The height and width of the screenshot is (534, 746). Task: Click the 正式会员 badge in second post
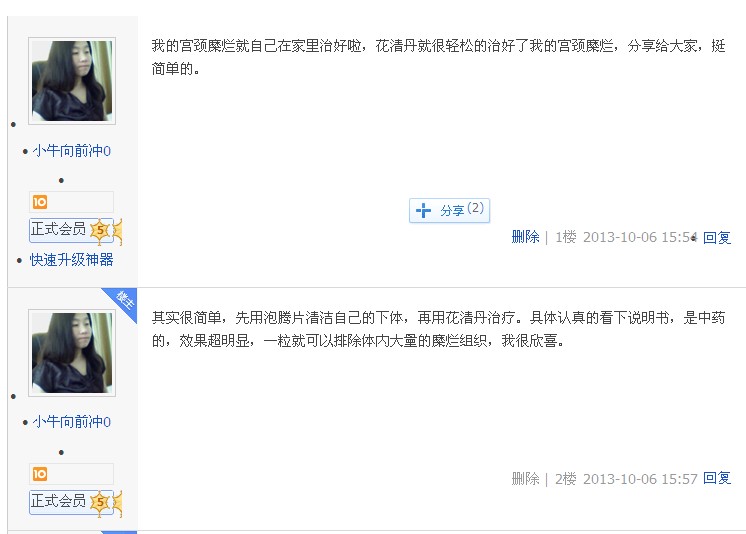[x=59, y=501]
